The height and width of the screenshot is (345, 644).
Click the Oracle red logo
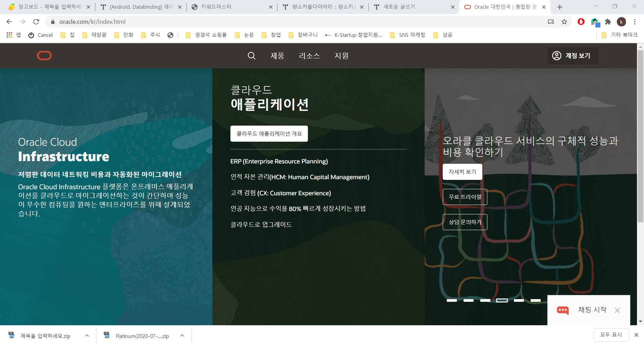pyautogui.click(x=44, y=56)
